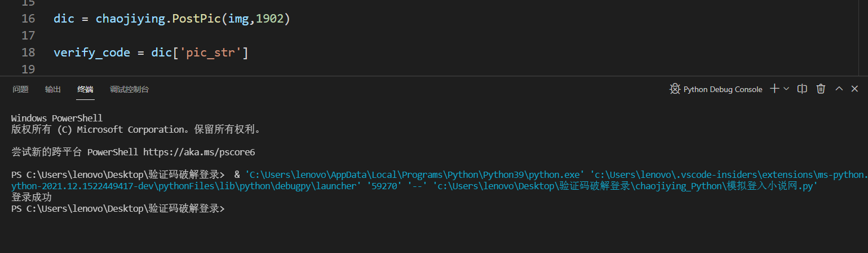This screenshot has width=868, height=253.
Task: Create a new terminal with plus icon
Action: pyautogui.click(x=774, y=89)
